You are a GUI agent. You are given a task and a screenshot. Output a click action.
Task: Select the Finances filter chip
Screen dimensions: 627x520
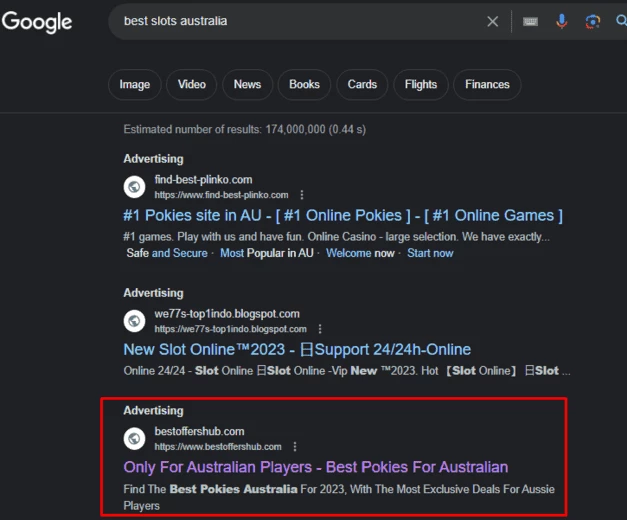[487, 84]
